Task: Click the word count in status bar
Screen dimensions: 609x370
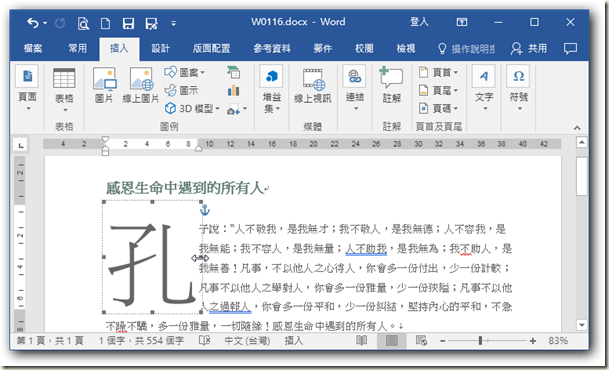Action: (x=141, y=341)
